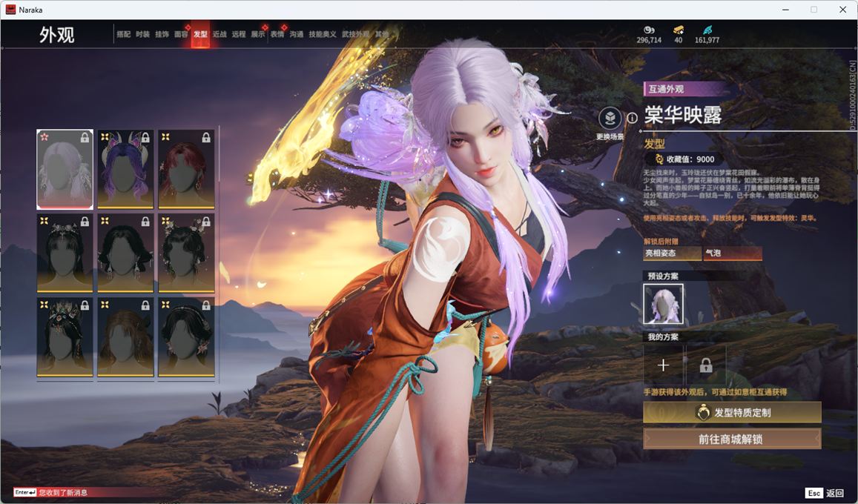
Task: Select the 发型 tab
Action: [x=200, y=34]
